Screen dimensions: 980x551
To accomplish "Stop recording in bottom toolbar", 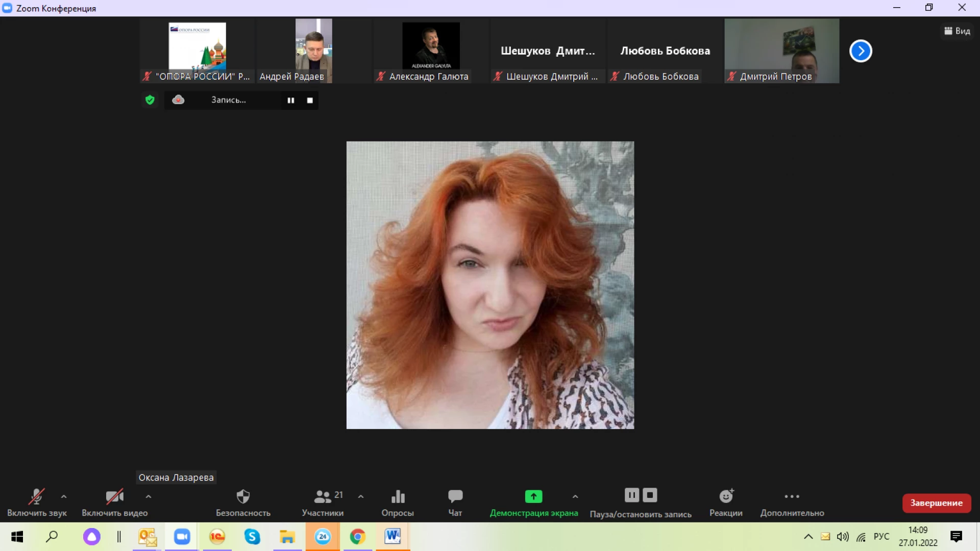I will (x=650, y=495).
